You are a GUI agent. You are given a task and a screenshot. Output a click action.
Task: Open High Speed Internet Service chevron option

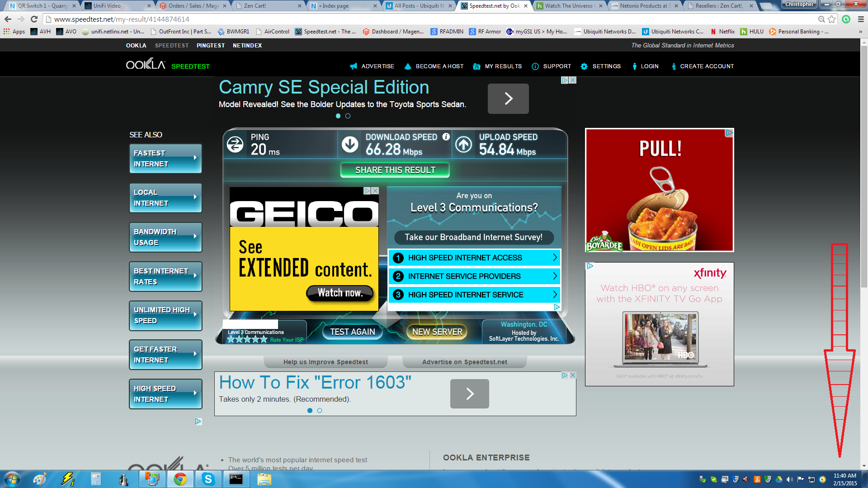pos(474,295)
